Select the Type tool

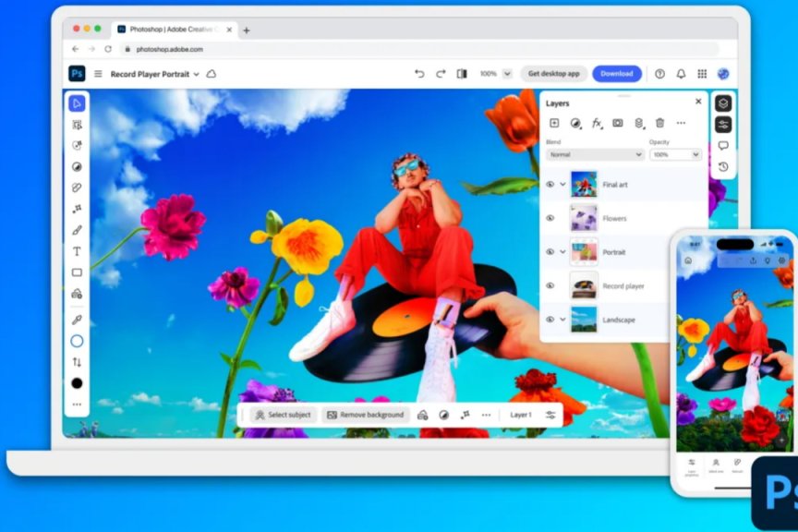(77, 250)
